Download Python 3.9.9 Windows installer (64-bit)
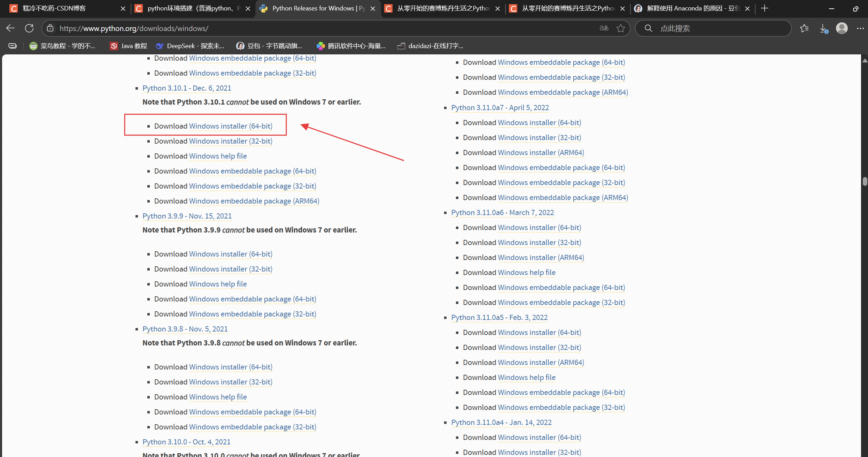 click(x=231, y=254)
